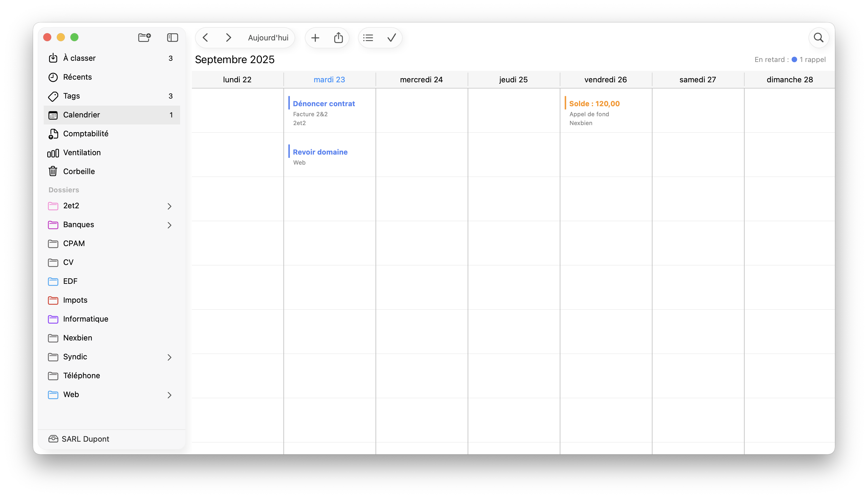This screenshot has height=498, width=868.
Task: Expand the Syndic folder chevron
Action: [169, 357]
